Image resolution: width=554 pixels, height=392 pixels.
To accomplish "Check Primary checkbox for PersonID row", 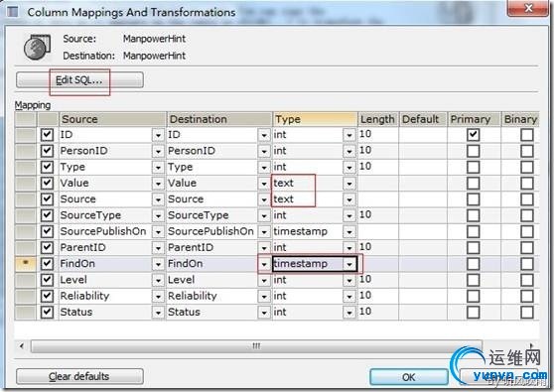I will click(474, 151).
